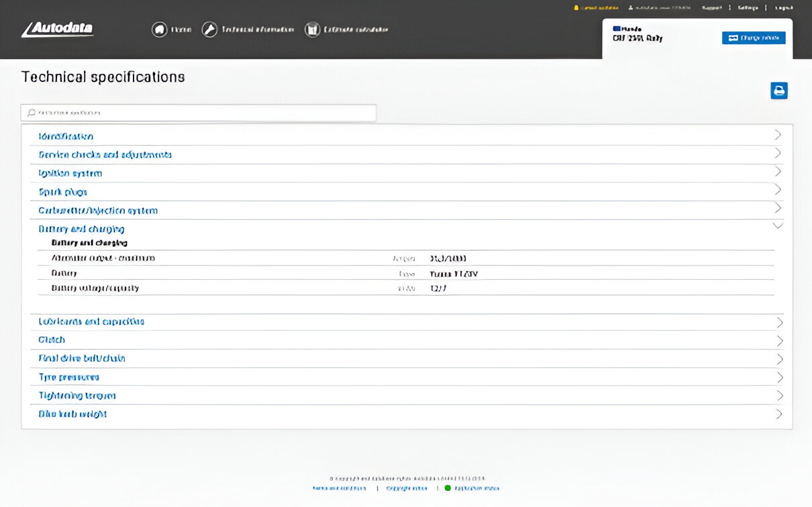Collapse the Battery and charging section
The height and width of the screenshot is (507, 812).
coord(778,226)
